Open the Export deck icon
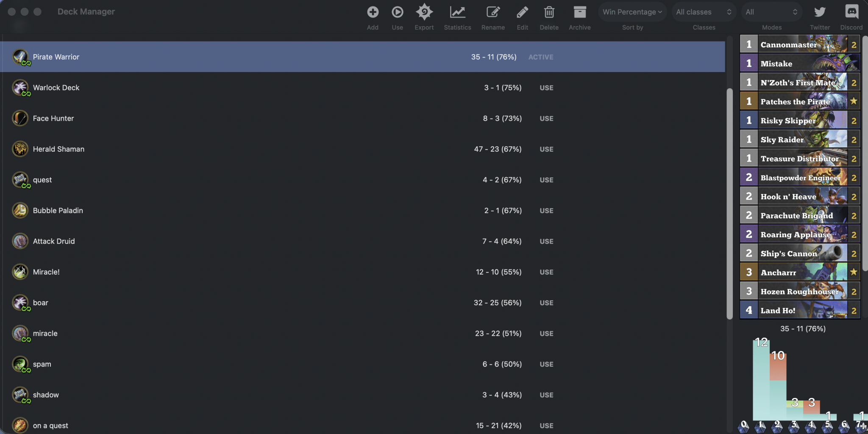This screenshot has width=868, height=434. (424, 12)
